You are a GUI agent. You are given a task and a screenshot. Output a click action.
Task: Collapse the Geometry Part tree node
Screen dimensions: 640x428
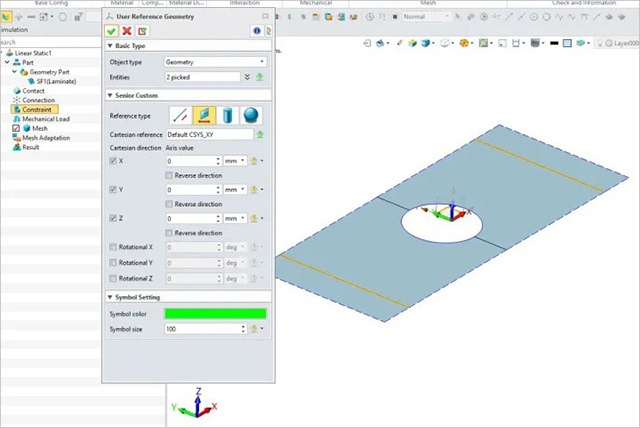pyautogui.click(x=15, y=72)
